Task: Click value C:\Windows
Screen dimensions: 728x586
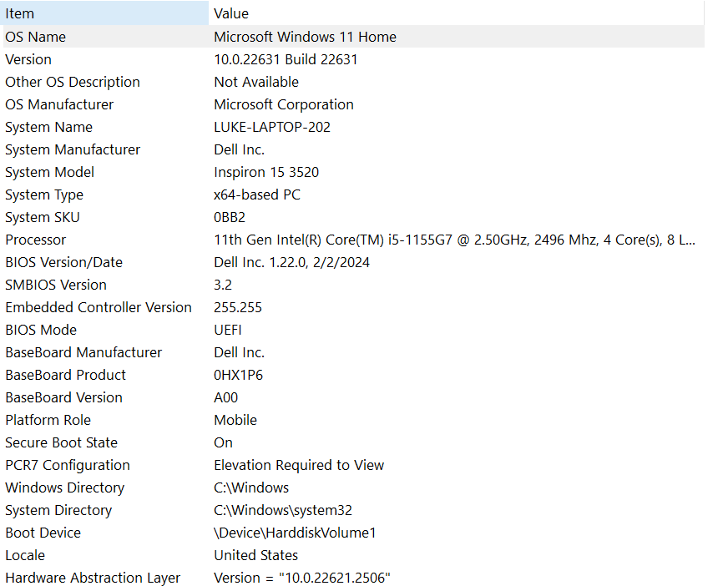Action: pyautogui.click(x=251, y=487)
